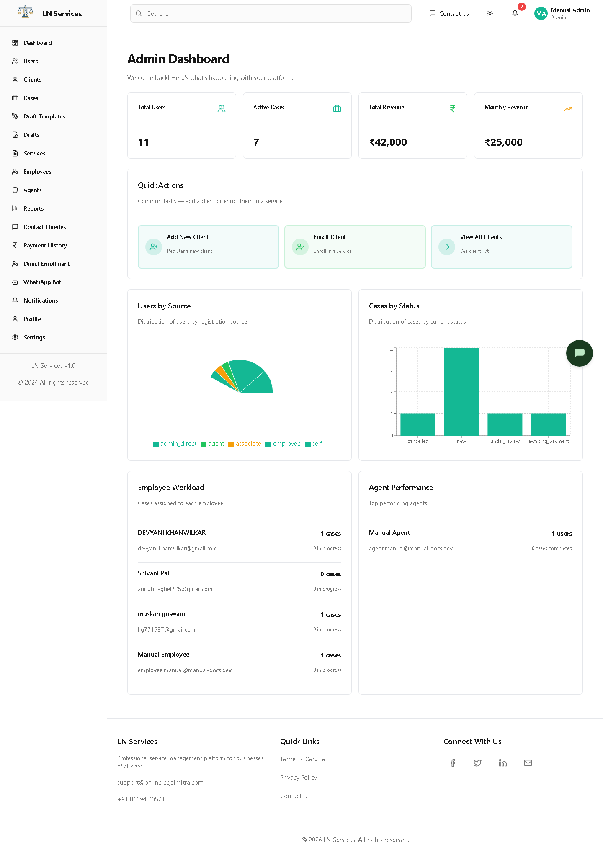Click the Contact Us header button
603x868 pixels.
(449, 13)
